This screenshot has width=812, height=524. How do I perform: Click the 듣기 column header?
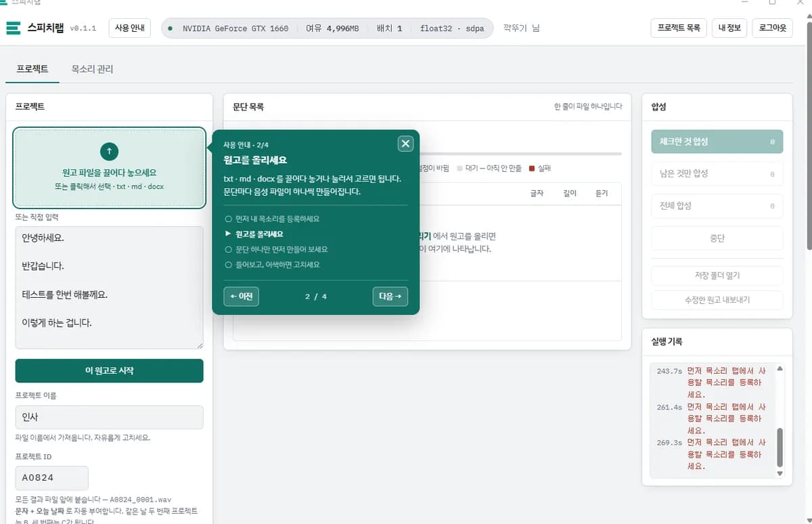click(602, 194)
